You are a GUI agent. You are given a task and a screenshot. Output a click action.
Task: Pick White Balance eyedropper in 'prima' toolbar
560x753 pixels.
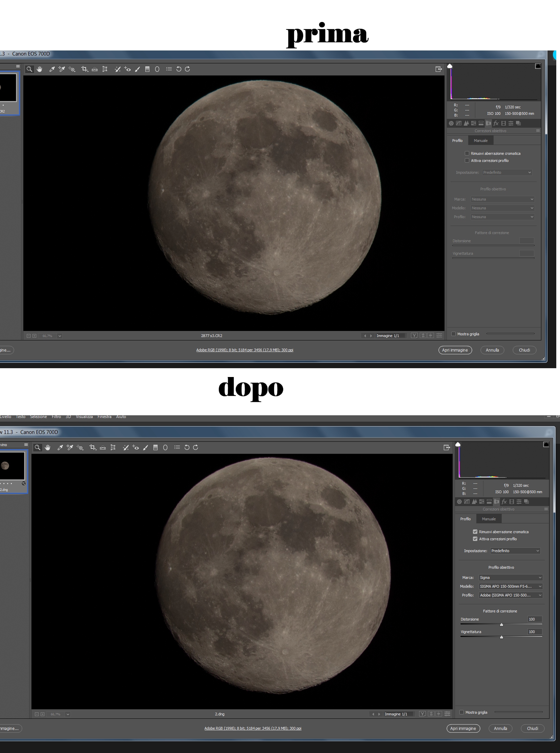52,69
